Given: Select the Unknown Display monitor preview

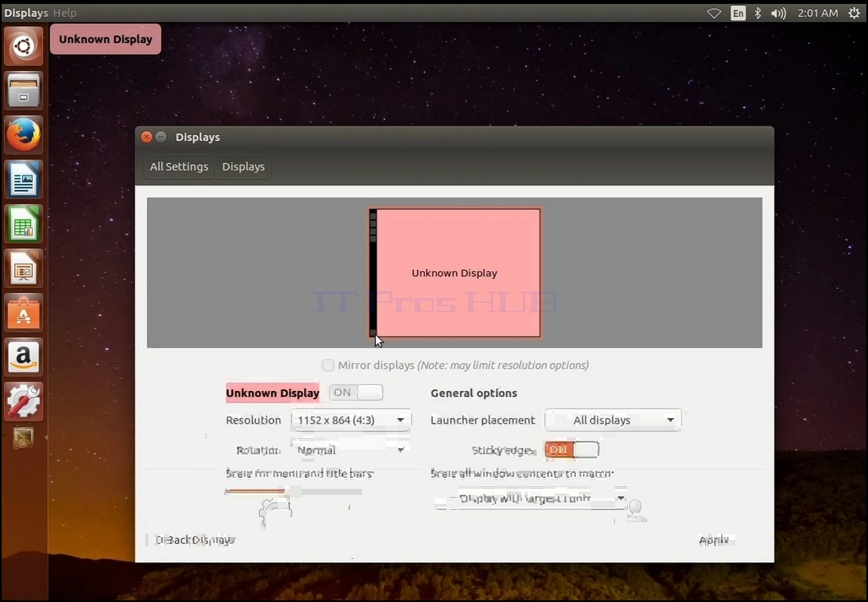Looking at the screenshot, I should (454, 273).
